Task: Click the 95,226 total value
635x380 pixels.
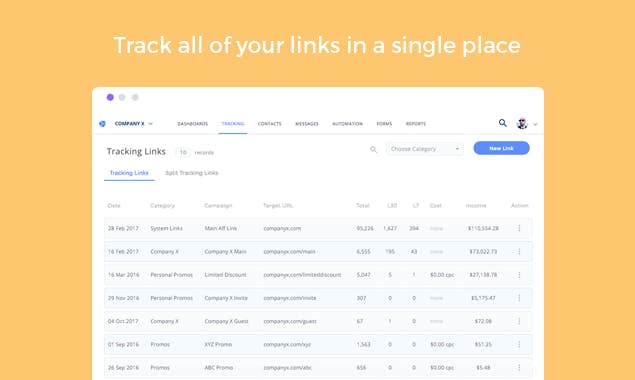Action: tap(365, 228)
